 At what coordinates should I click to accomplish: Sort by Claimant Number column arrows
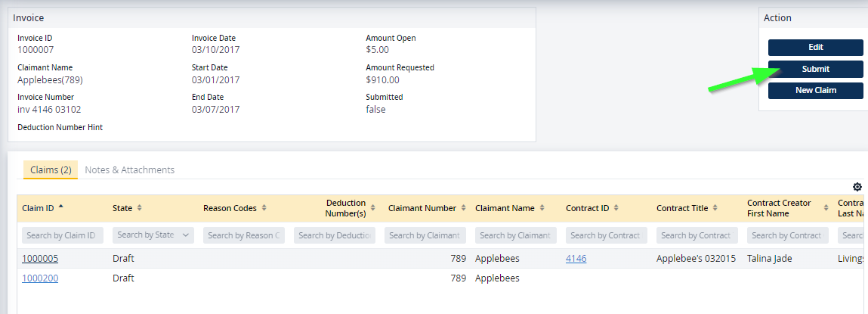click(x=465, y=208)
